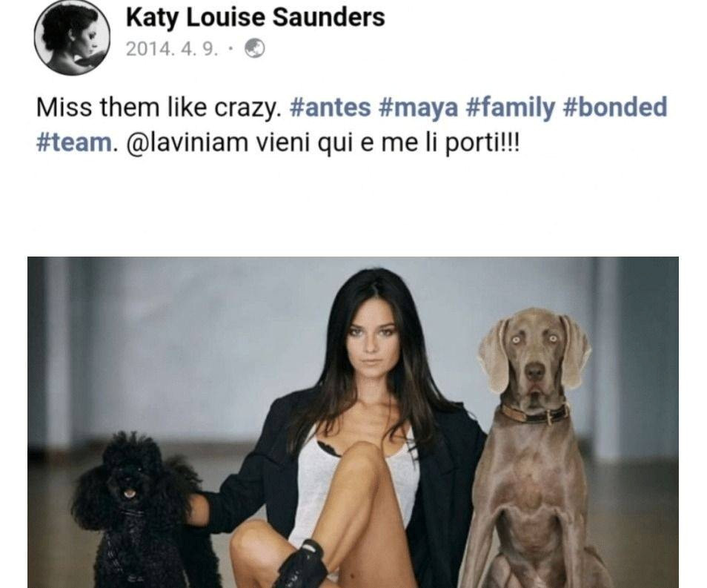
Task: Open the 2014. 4. 9. post date
Action: tap(172, 49)
